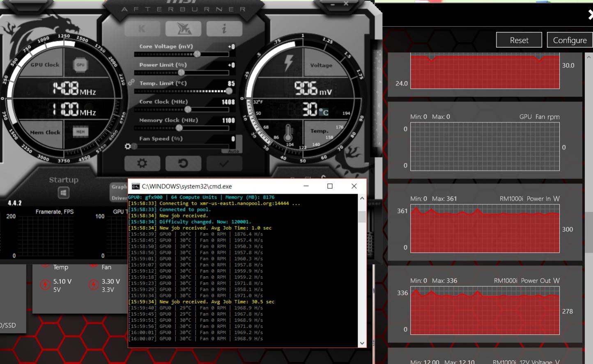Click the Fan Speed (%) slider track
The image size is (593, 364).
pos(182,147)
